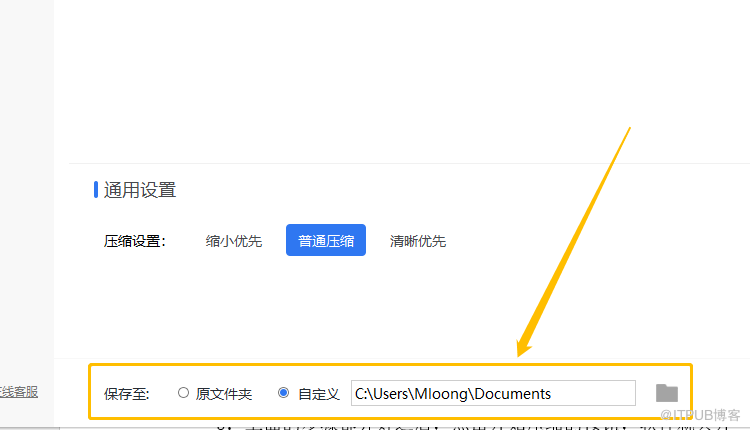Click the 自定义 label text
750x430 pixels.
pyautogui.click(x=319, y=394)
